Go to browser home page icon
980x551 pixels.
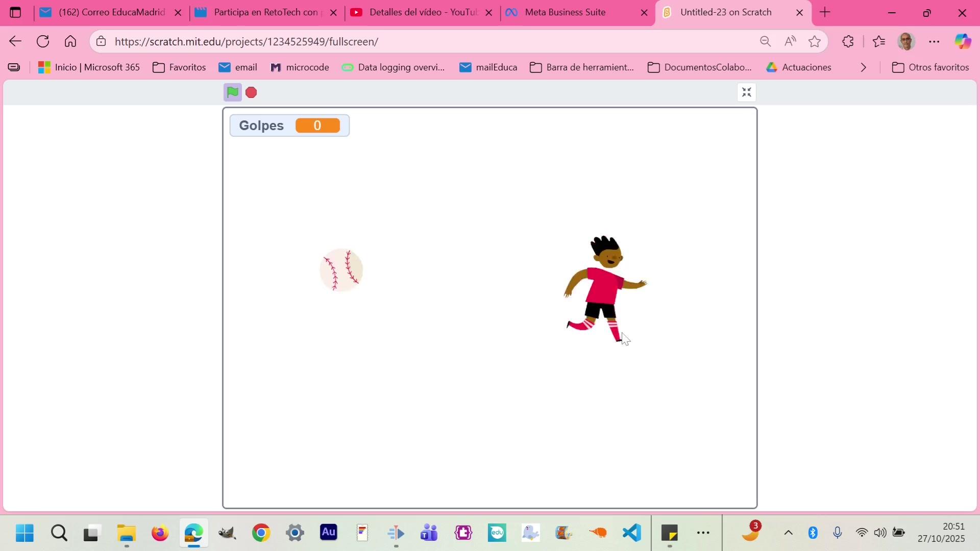(x=70, y=41)
